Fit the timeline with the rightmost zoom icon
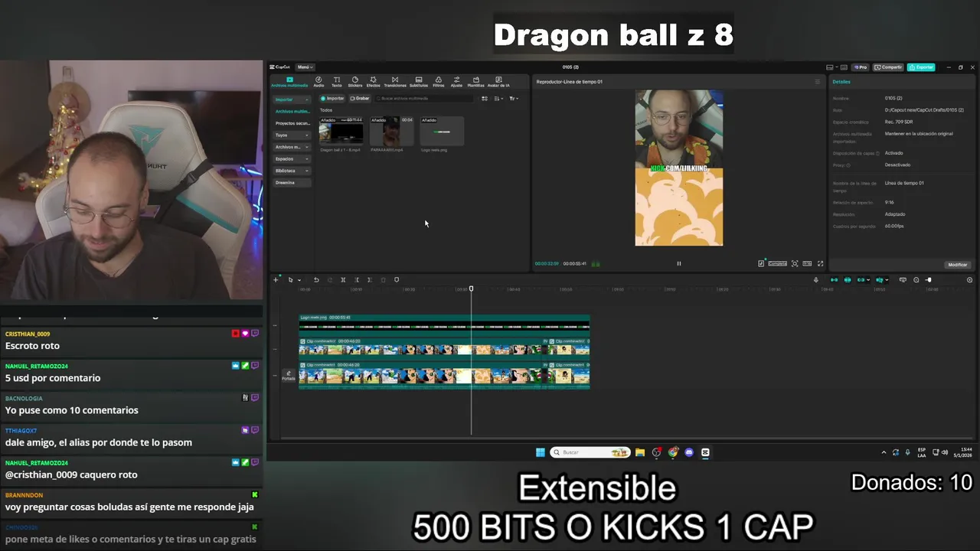This screenshot has width=980, height=551. [969, 280]
